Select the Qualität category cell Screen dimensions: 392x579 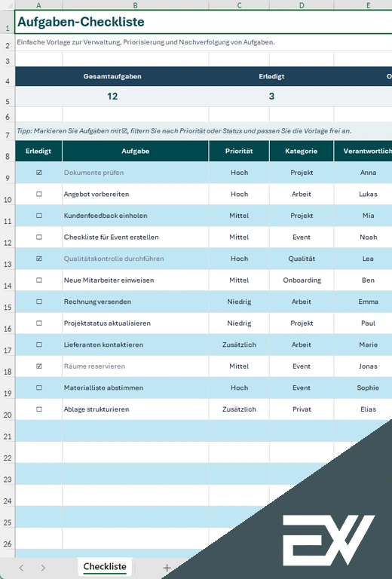tap(302, 259)
